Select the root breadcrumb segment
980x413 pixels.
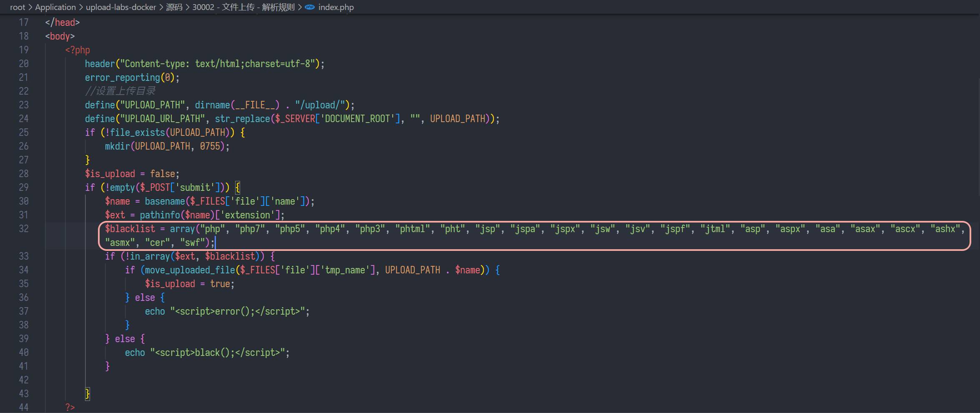point(18,7)
